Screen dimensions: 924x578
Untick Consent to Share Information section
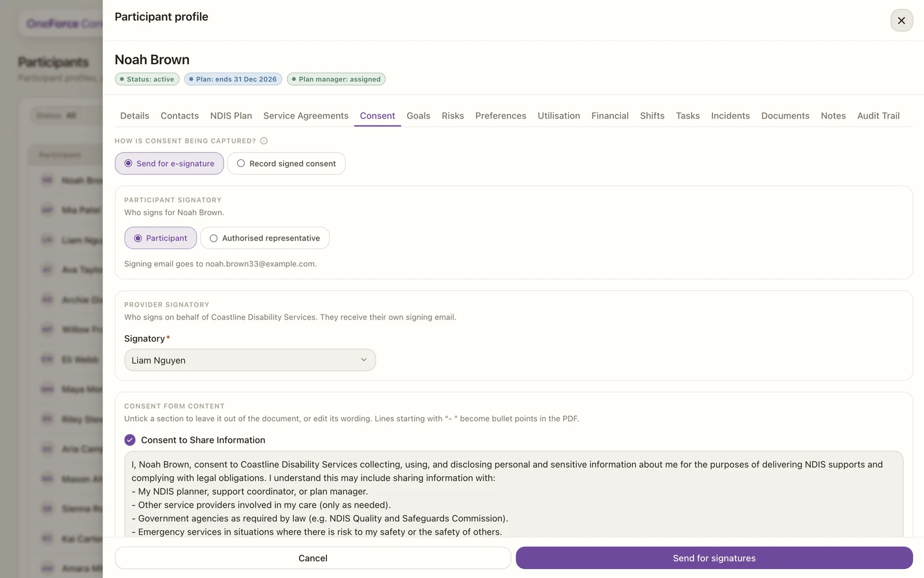130,440
